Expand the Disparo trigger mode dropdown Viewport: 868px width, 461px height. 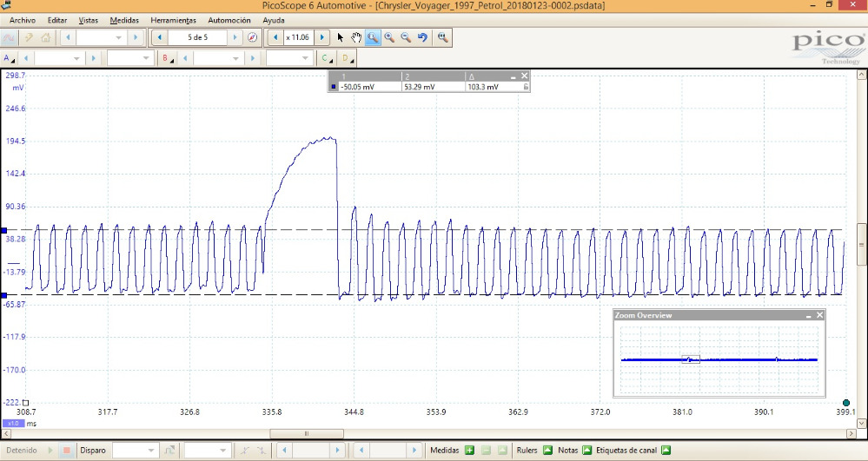tap(152, 451)
